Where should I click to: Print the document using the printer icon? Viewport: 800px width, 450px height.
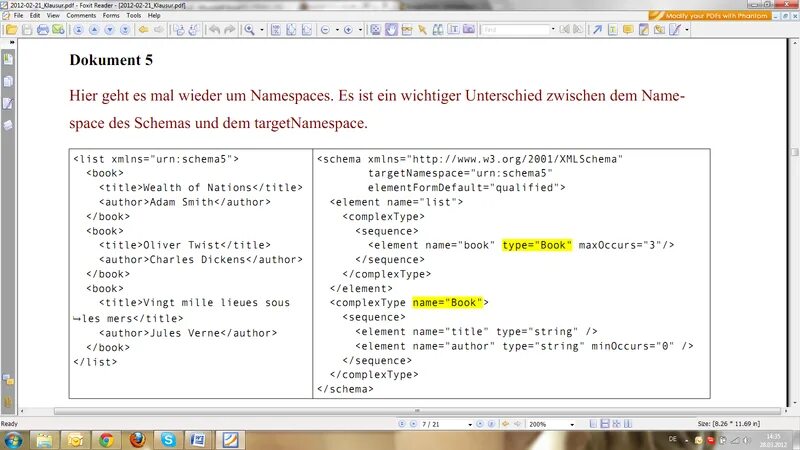[x=43, y=30]
